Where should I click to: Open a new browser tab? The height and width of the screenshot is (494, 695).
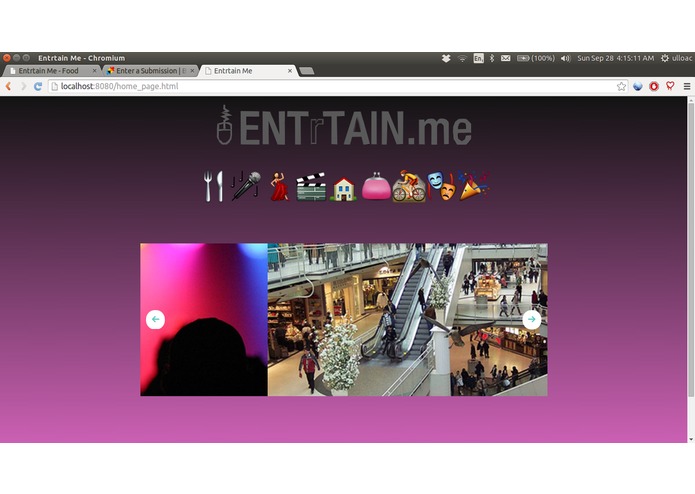click(307, 71)
